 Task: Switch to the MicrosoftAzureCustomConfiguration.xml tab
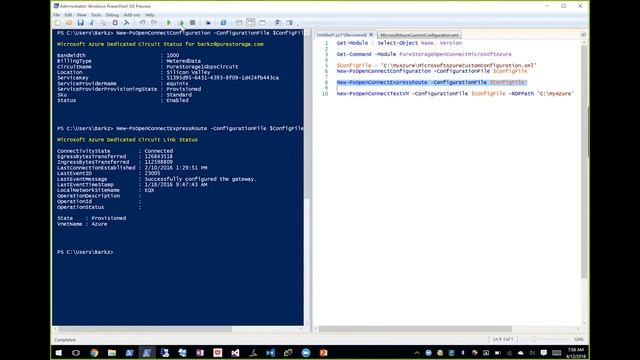pyautogui.click(x=419, y=35)
